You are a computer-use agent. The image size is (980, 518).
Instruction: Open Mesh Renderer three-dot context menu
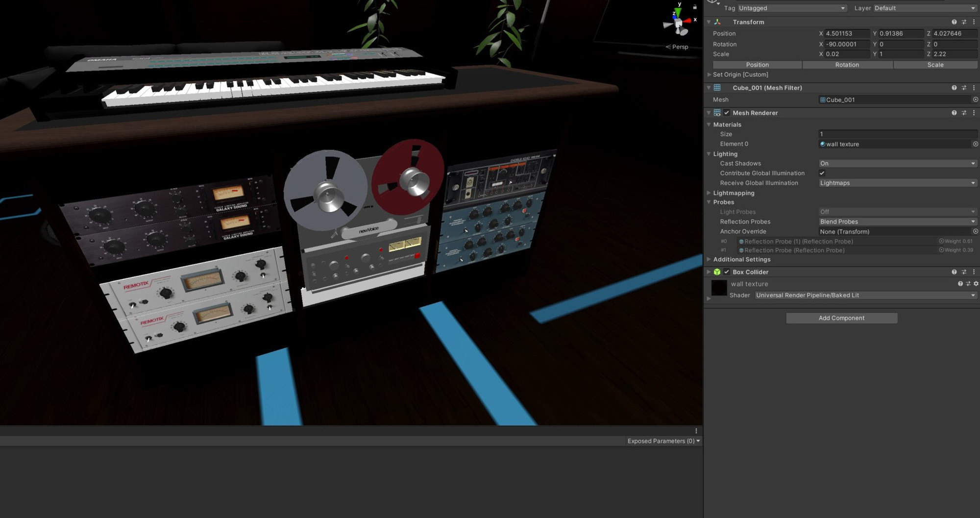(x=974, y=113)
